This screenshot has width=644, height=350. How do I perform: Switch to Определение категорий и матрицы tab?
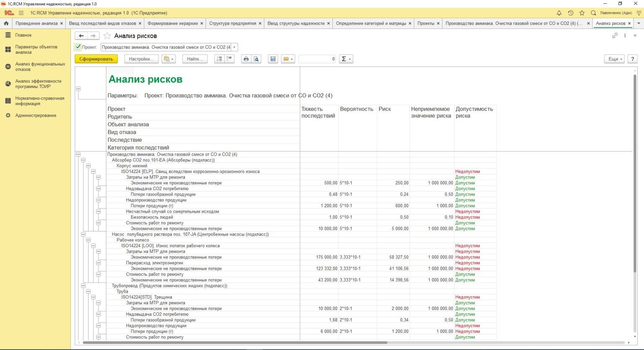tap(371, 24)
